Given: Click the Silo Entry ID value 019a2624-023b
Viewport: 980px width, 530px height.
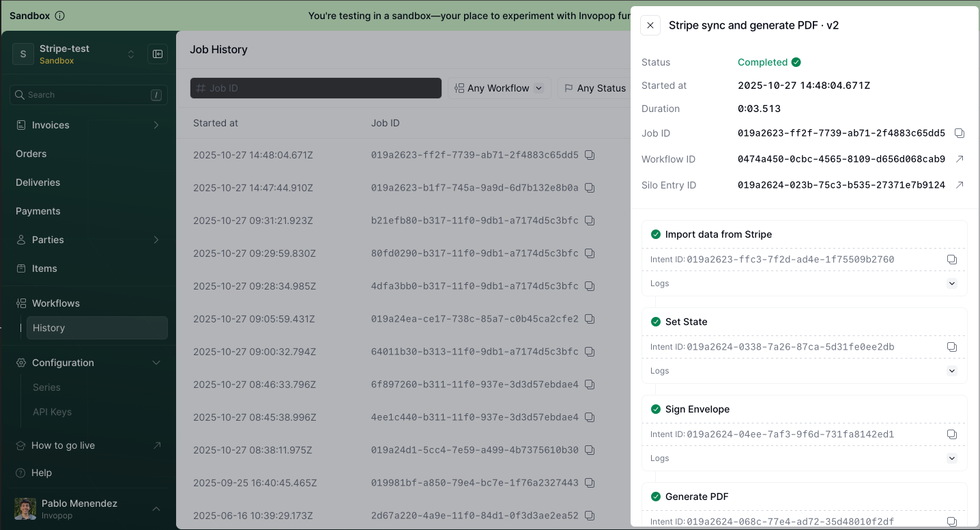Looking at the screenshot, I should tap(841, 185).
